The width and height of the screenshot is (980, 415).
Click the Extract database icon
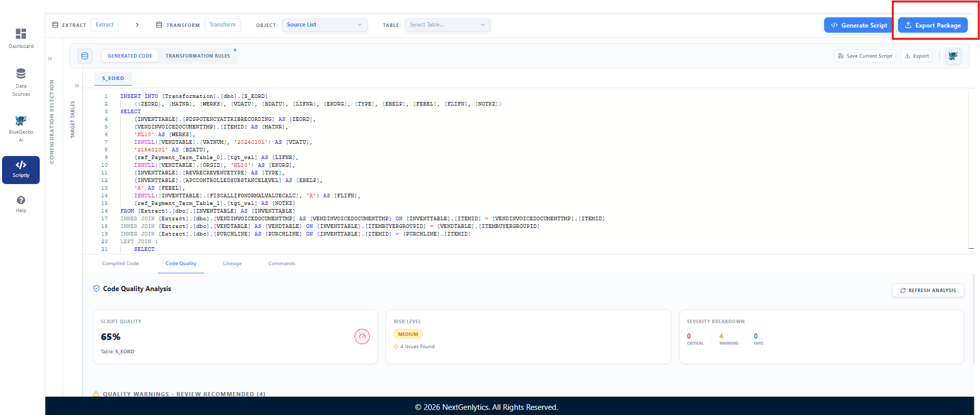(56, 25)
